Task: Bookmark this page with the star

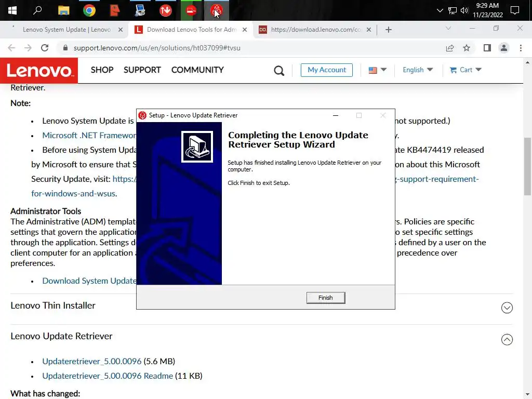Action: [x=467, y=48]
